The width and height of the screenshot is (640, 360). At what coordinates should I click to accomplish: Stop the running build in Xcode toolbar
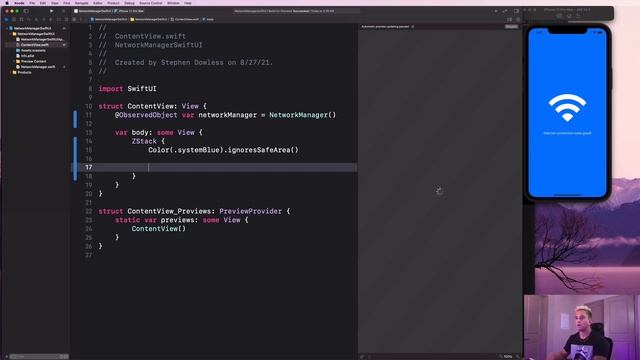63,11
